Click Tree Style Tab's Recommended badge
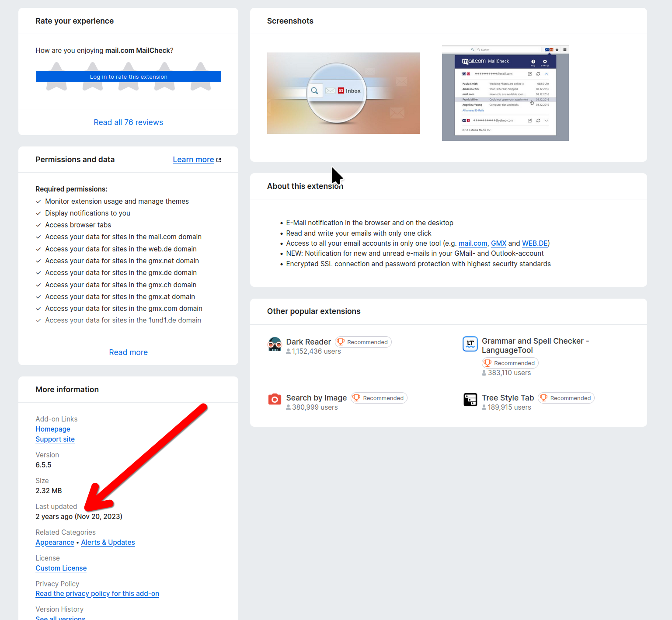Image resolution: width=672 pixels, height=620 pixels. coord(566,398)
